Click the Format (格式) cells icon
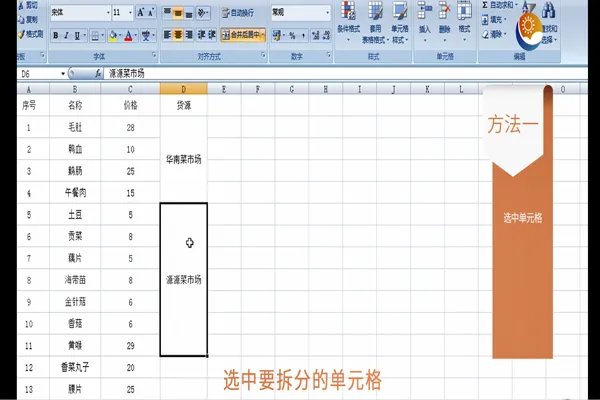 [464, 11]
